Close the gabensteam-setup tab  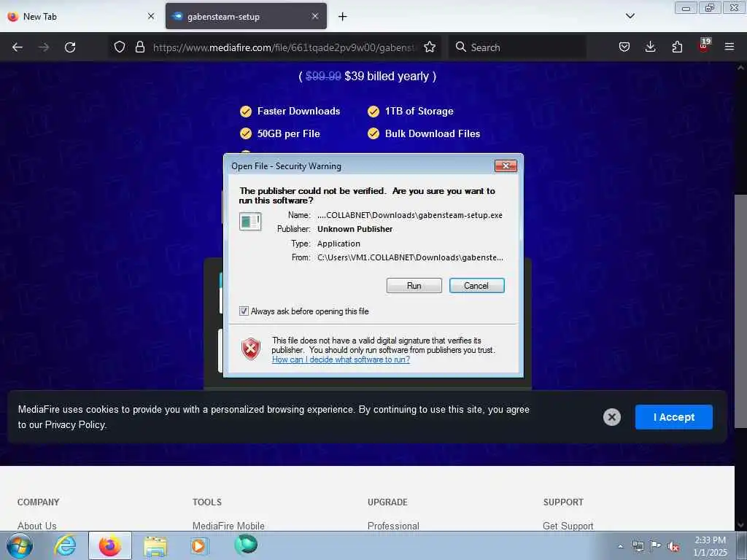pos(315,16)
